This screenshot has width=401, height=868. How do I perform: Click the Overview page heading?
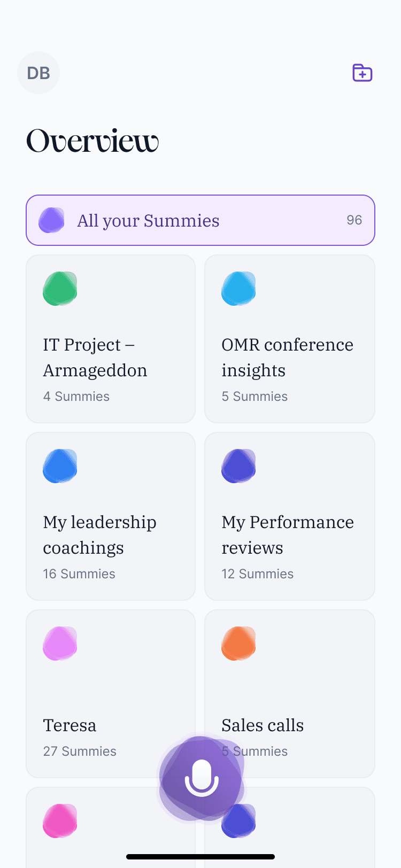point(92,141)
